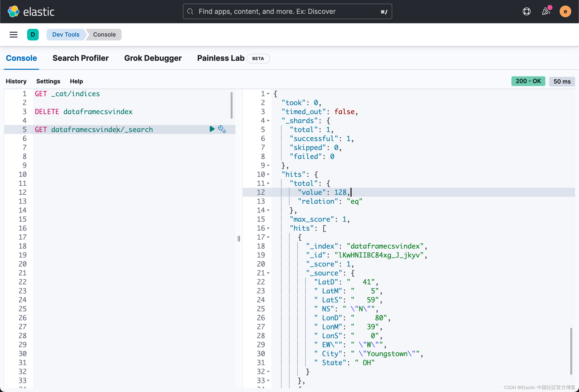Click the Elastic logo icon
Viewport: 579px width, 392px height.
[14, 11]
